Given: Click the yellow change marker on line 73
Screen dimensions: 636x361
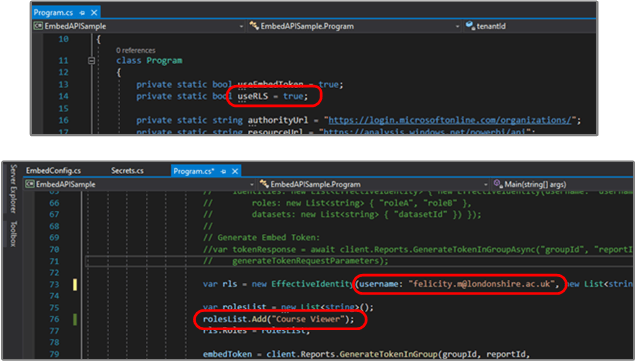Looking at the screenshot, I should tap(75, 284).
